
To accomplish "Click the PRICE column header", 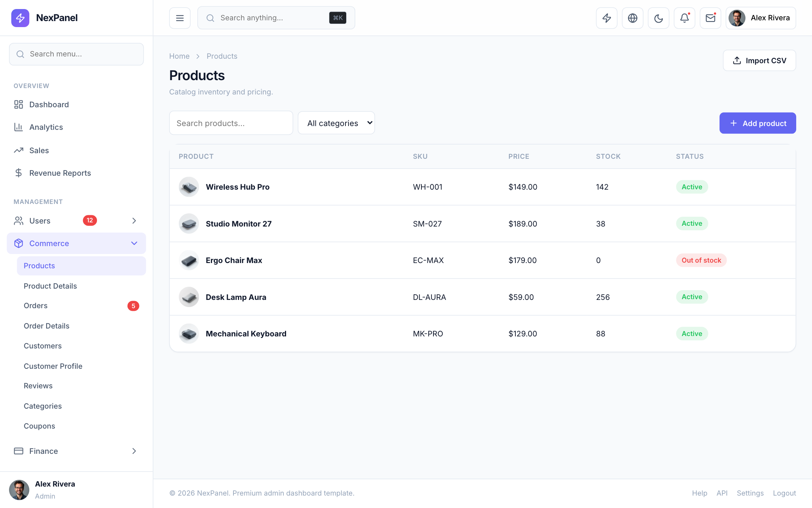I will [x=519, y=156].
